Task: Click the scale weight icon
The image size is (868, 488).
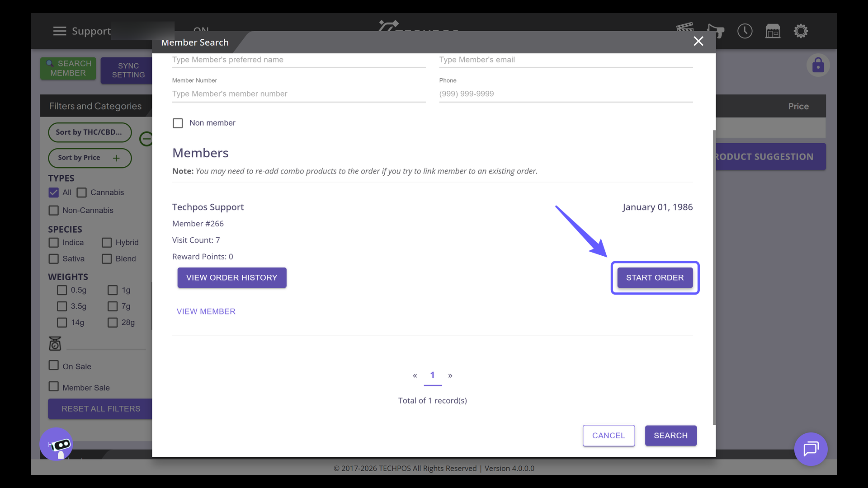Action: (55, 343)
